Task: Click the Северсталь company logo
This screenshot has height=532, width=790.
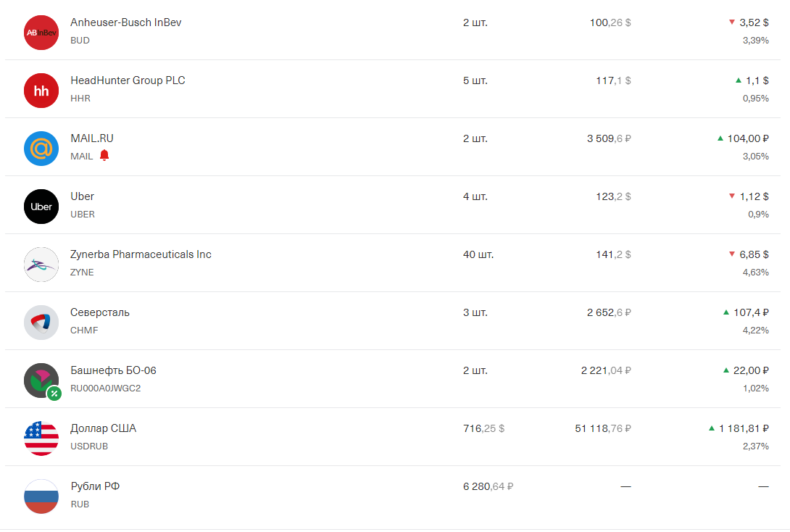Action: 41,323
